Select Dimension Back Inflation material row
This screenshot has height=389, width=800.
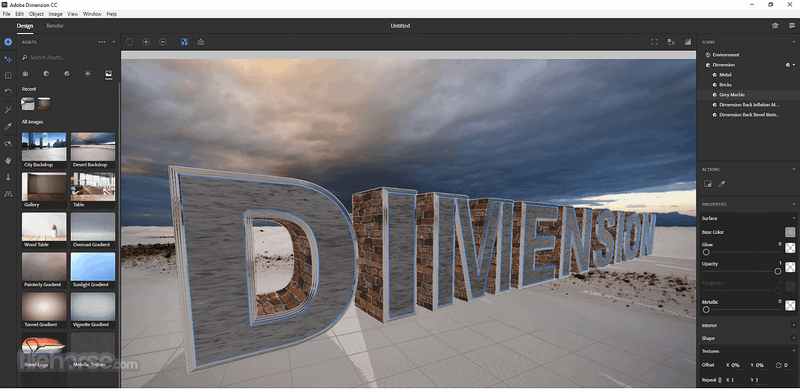click(748, 105)
